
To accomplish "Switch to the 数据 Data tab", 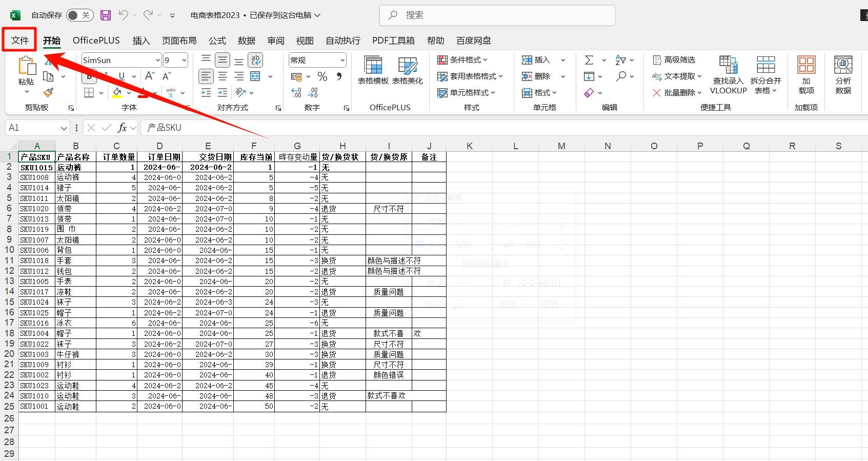I will coord(246,41).
